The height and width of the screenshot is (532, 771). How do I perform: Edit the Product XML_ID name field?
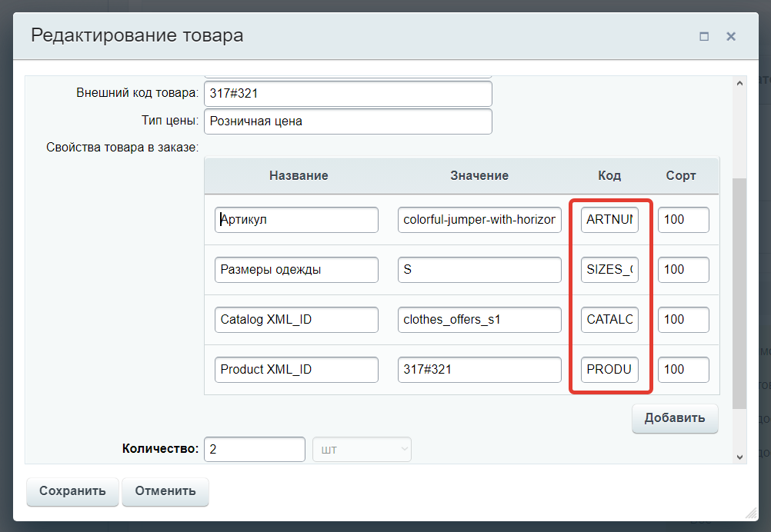[296, 370]
